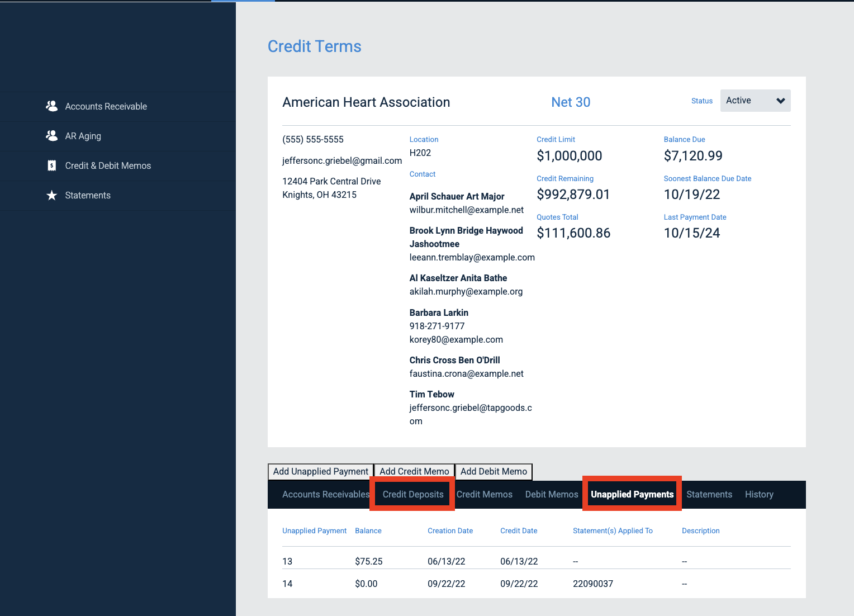Switch to the Debit Memos tab
Viewport: 854px width, 616px height.
[551, 494]
